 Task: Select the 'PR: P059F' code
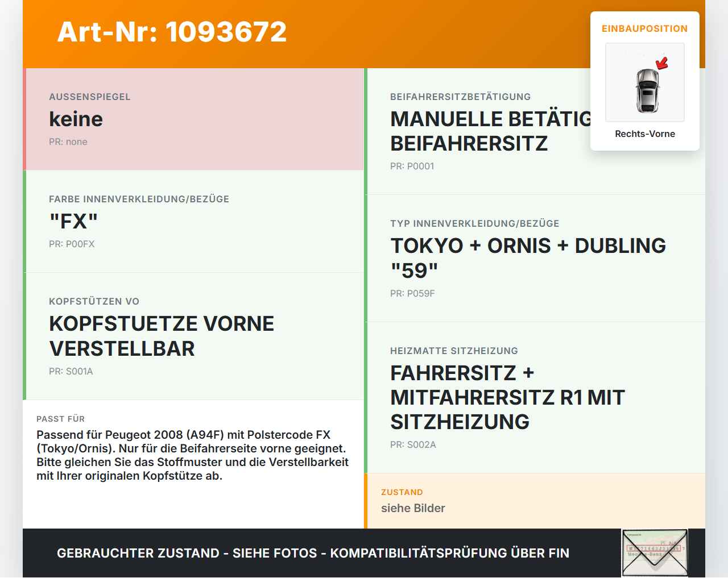[x=412, y=293]
